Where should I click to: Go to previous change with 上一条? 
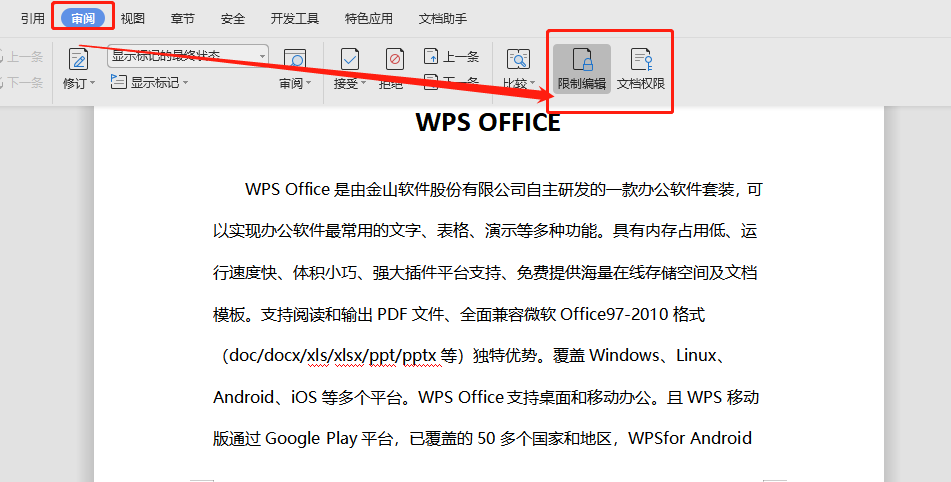(451, 56)
